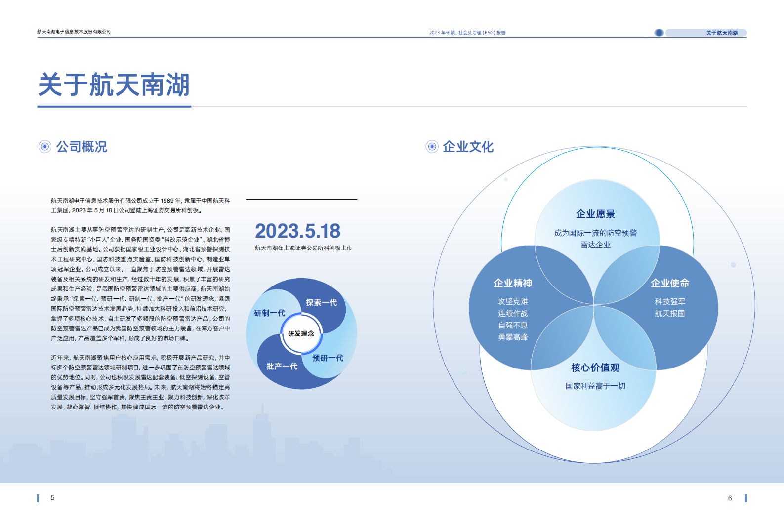Viewport: 784px width, 532px height.
Task: Click the company name in top-left header
Action: pos(74,32)
